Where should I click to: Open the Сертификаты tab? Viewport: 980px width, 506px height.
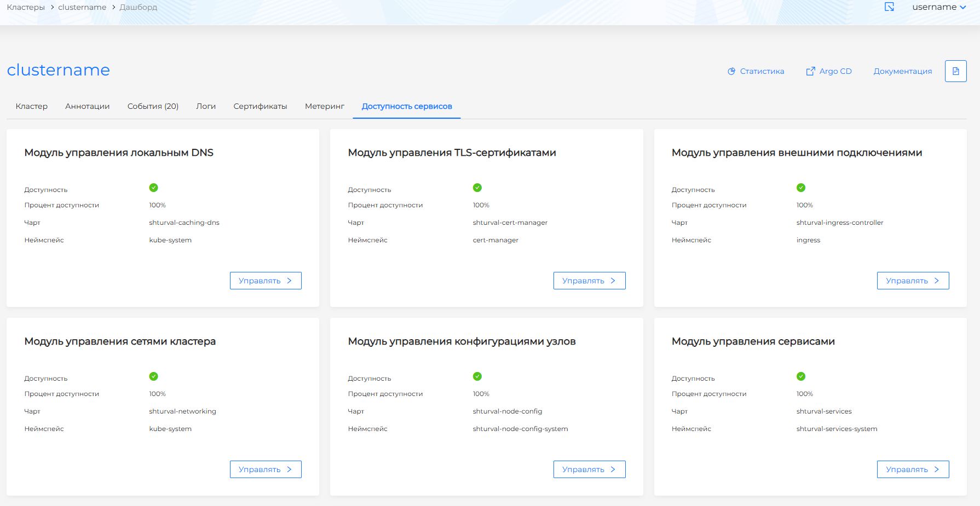[260, 106]
